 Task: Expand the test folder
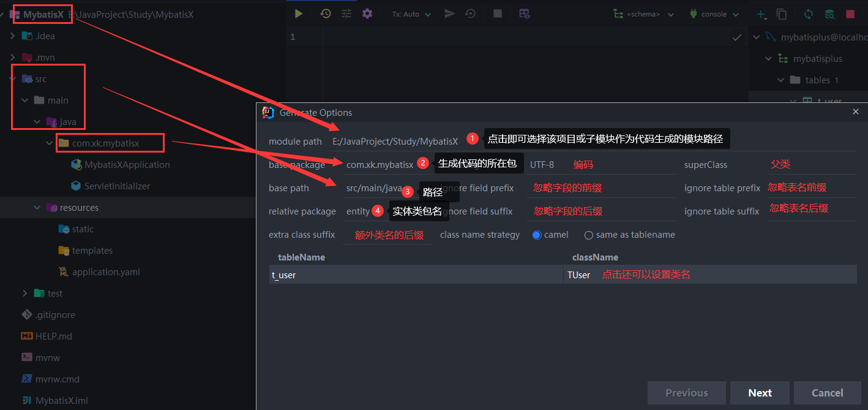pyautogui.click(x=24, y=293)
